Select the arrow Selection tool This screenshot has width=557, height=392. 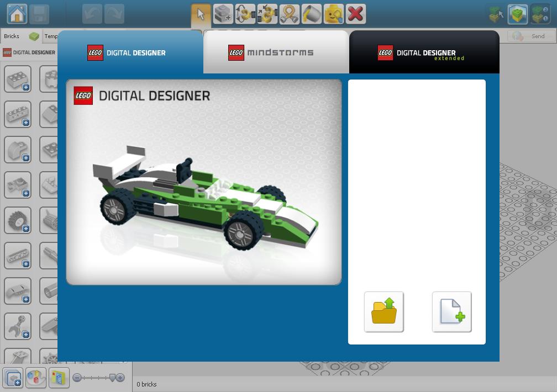tap(201, 14)
